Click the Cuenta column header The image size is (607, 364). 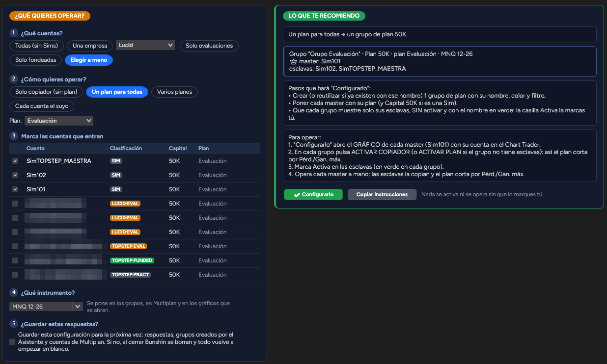(x=35, y=148)
